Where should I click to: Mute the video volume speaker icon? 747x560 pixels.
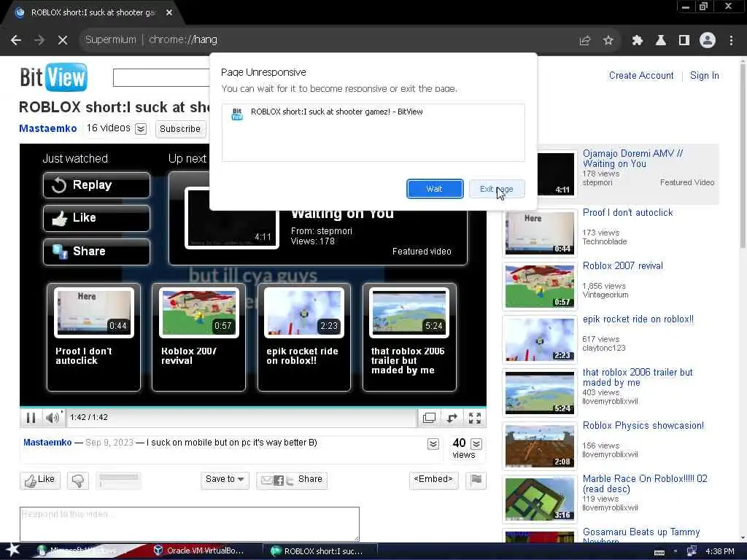(x=53, y=418)
